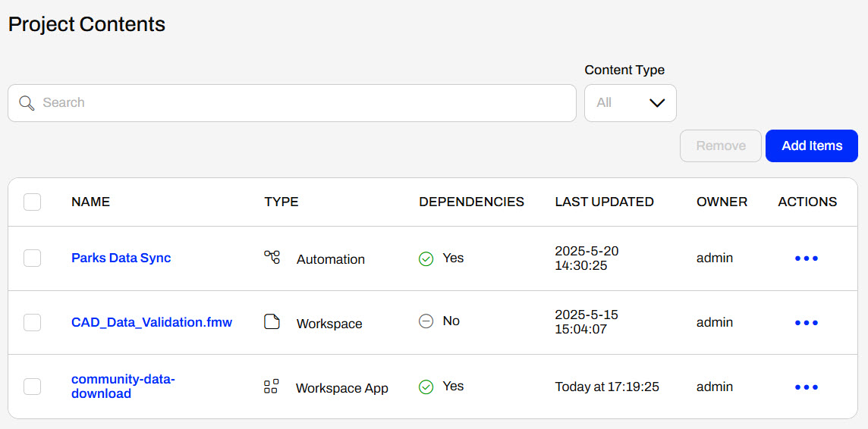Click the Add Items button
This screenshot has height=429, width=868.
point(812,146)
